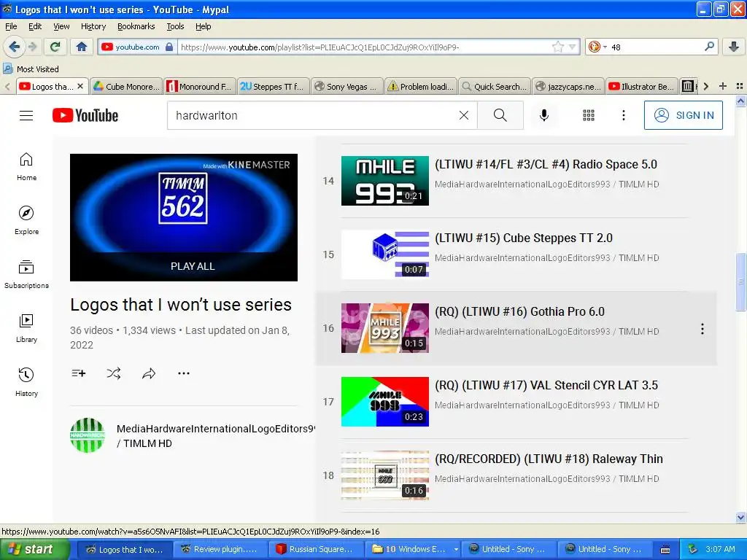Click the scrollbar down arrow
Screen dimensions: 747x560
[x=741, y=517]
